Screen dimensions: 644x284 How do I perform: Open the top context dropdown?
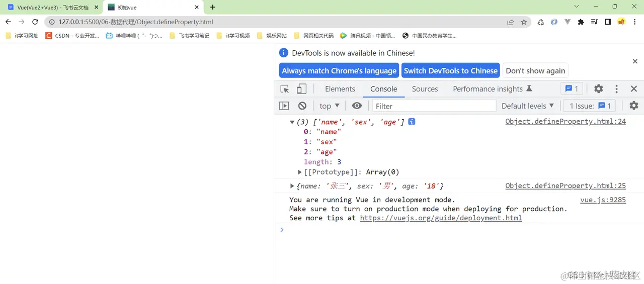[x=330, y=106]
